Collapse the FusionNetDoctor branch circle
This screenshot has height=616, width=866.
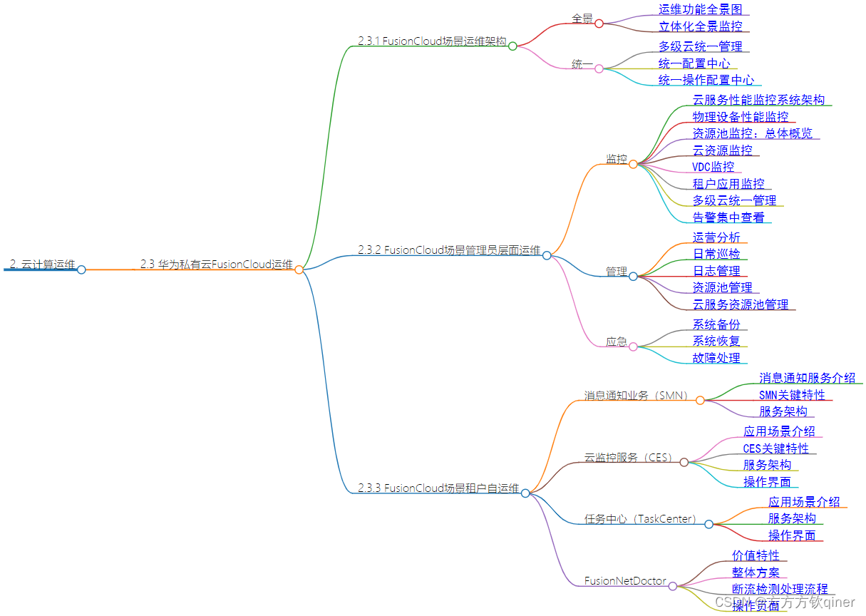[673, 586]
